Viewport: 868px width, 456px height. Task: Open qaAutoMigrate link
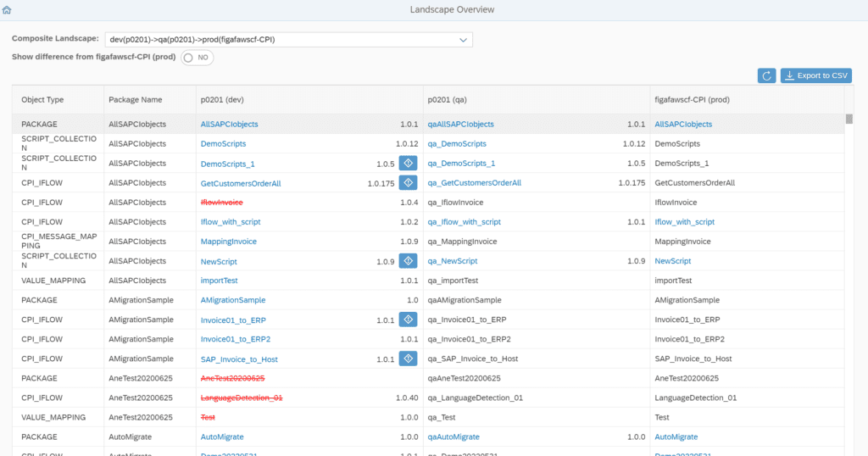(x=453, y=437)
